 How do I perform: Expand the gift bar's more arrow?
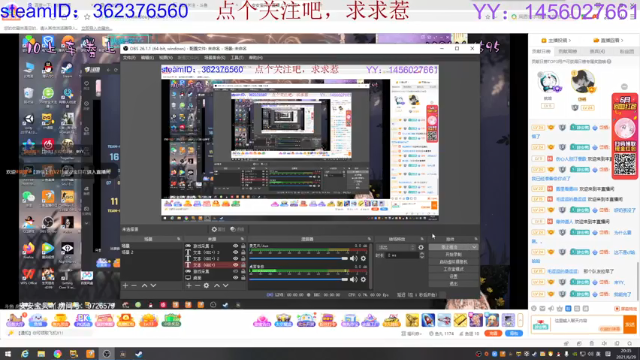tap(520, 320)
